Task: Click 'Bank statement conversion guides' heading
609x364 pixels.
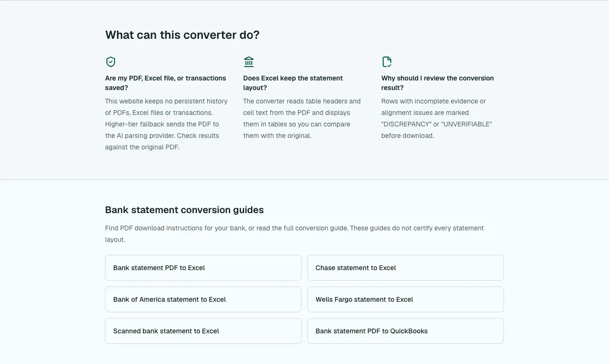Action: tap(185, 210)
